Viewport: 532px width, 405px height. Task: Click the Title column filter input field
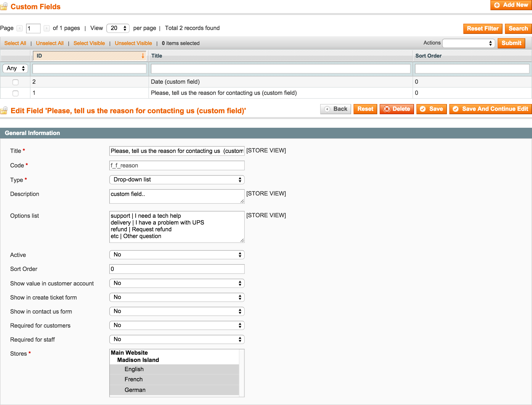pyautogui.click(x=280, y=68)
